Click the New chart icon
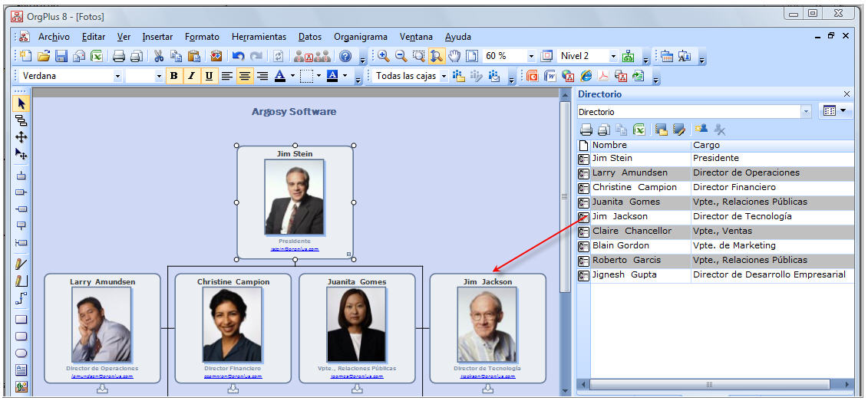 click(25, 56)
